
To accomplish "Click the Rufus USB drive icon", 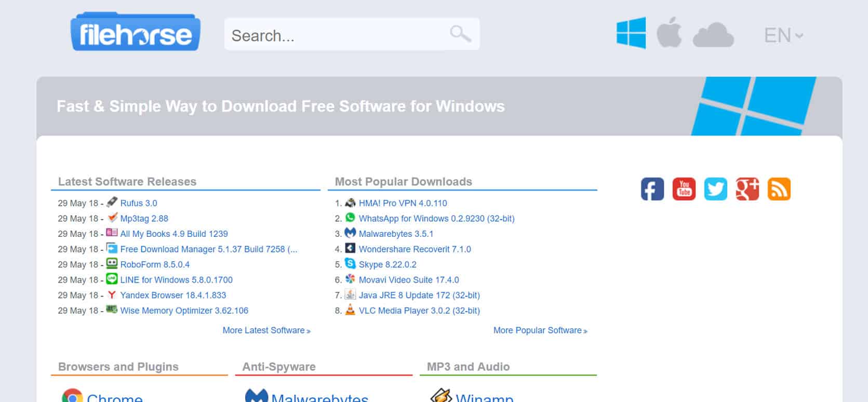I will click(x=112, y=202).
